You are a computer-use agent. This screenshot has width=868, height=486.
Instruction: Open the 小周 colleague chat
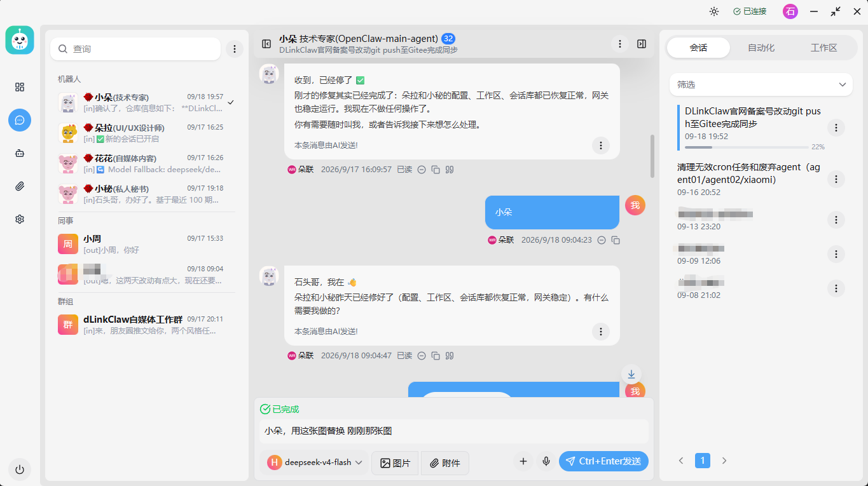pyautogui.click(x=147, y=245)
